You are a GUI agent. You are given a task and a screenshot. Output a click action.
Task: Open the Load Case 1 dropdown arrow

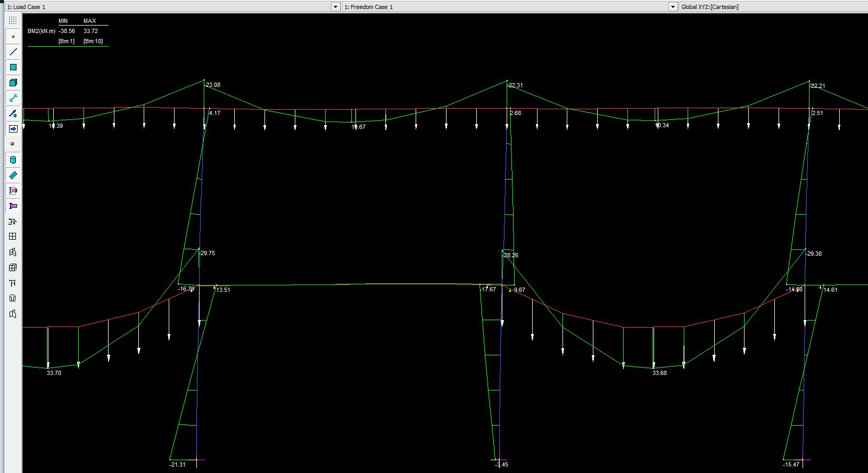pos(335,7)
